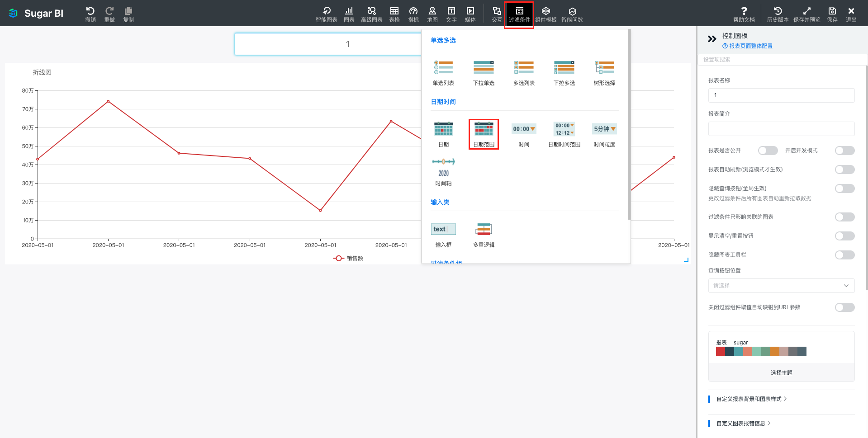Open 历史版本 history versions
Screen dimensions: 868x438
(x=778, y=14)
